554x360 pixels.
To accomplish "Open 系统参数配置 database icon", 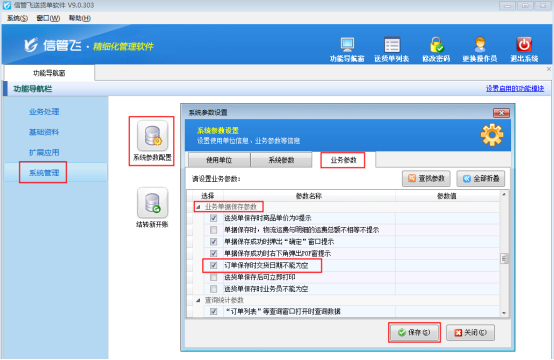I will 152,135.
